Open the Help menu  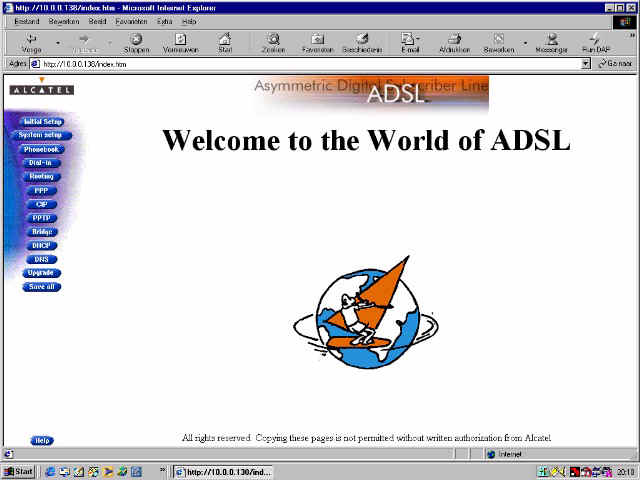(x=189, y=21)
